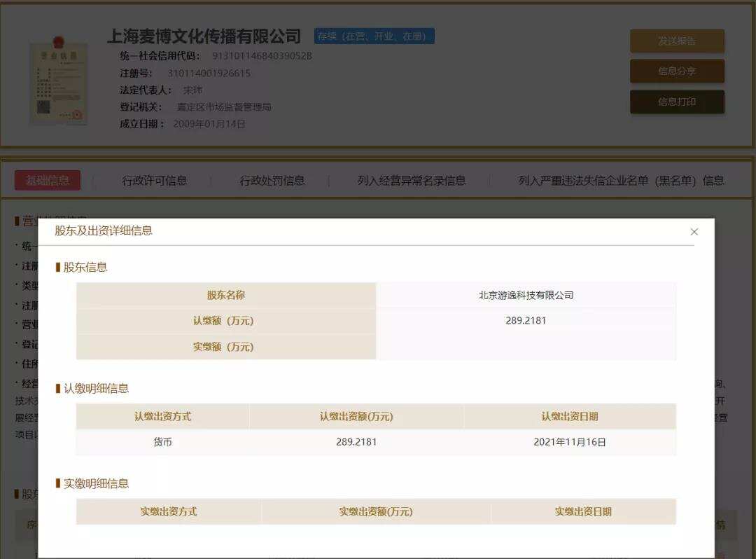756x559 pixels.
Task: Click the 发送报告 button
Action: pyautogui.click(x=677, y=41)
